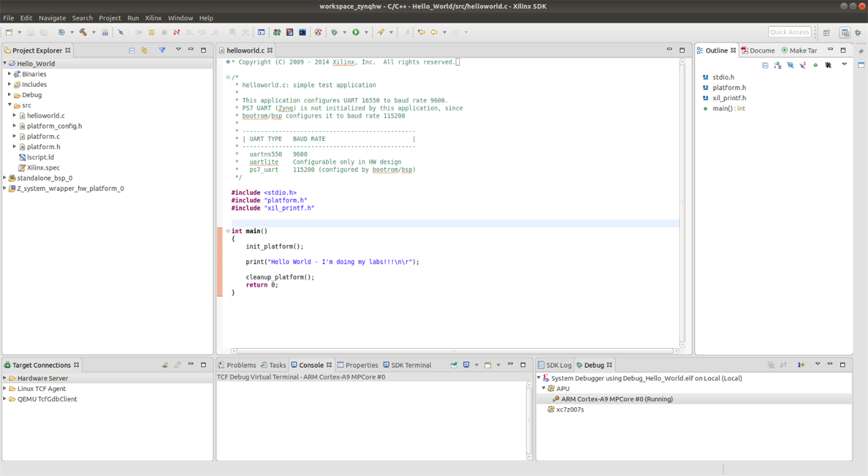
Task: Click the Quick Access search field
Action: pos(789,32)
